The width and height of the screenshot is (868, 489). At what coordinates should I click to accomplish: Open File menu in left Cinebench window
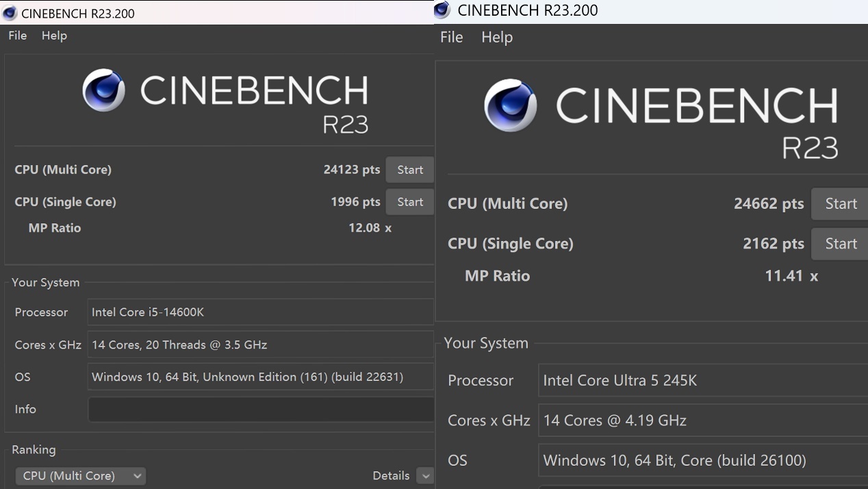pyautogui.click(x=18, y=36)
